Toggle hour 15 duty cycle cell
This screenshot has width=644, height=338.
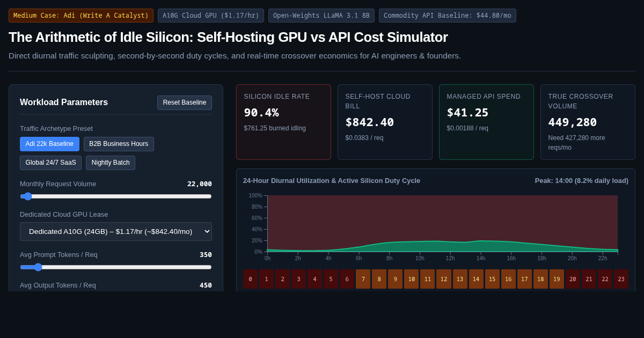pyautogui.click(x=492, y=279)
